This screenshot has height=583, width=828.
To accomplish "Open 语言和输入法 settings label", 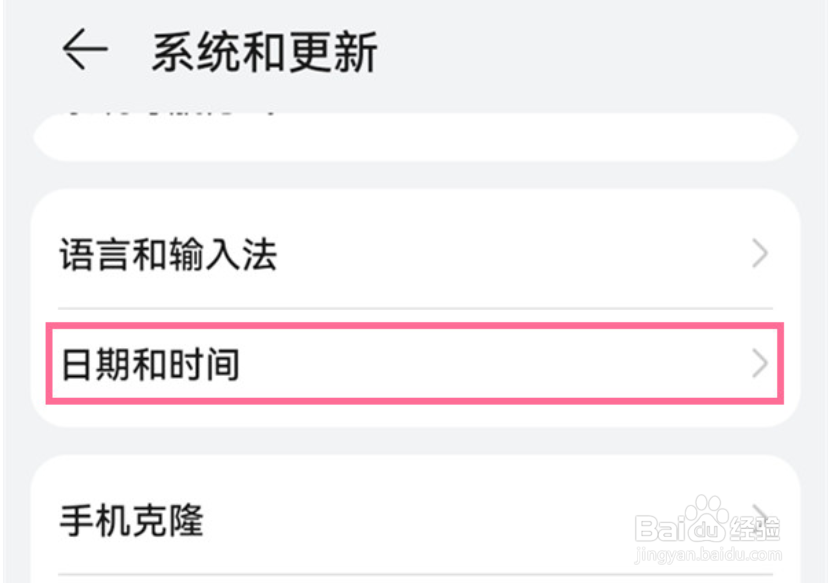I will coord(168,256).
